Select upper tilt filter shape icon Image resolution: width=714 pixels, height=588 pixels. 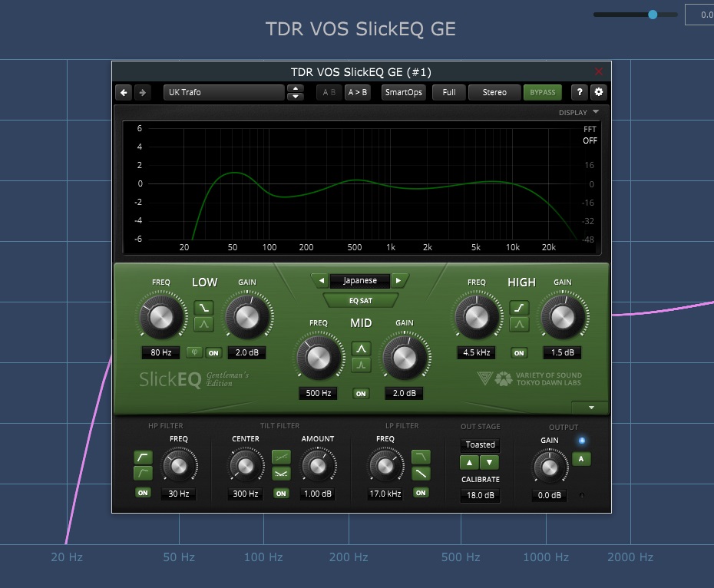point(281,457)
